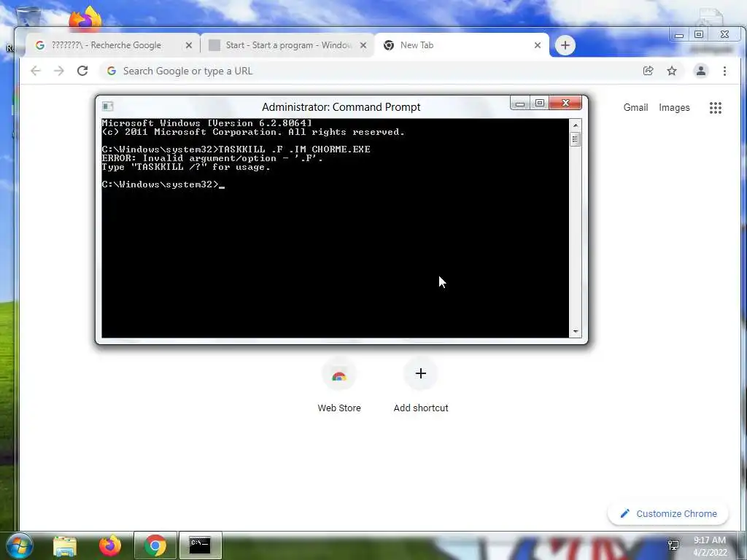Switch to Start a program tab
The width and height of the screenshot is (747, 560).
click(x=287, y=45)
